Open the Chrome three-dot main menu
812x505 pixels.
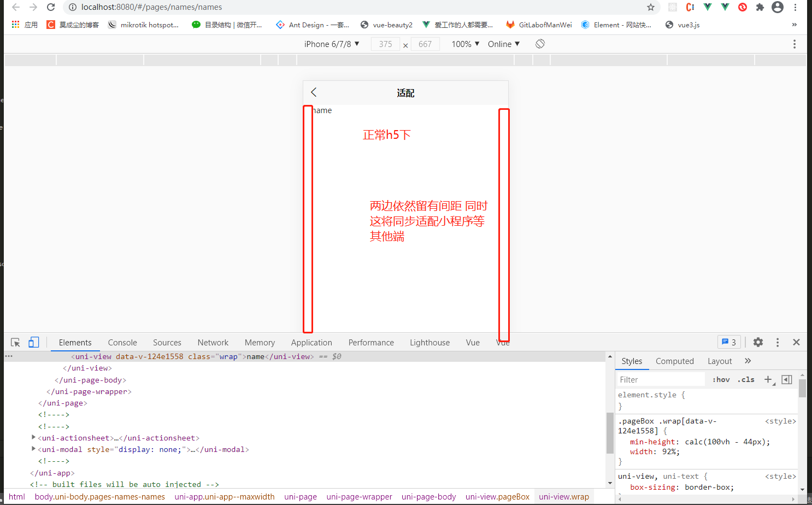(x=796, y=7)
